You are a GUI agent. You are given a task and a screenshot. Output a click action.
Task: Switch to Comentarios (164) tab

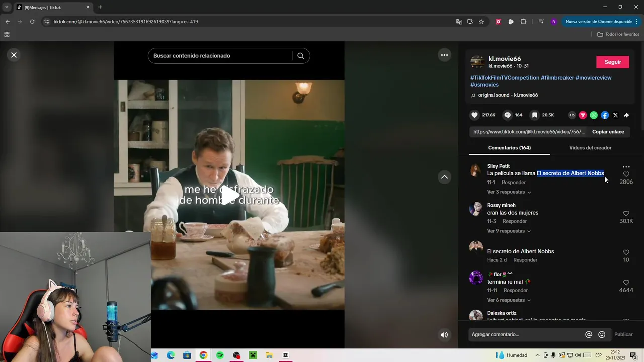point(509,148)
